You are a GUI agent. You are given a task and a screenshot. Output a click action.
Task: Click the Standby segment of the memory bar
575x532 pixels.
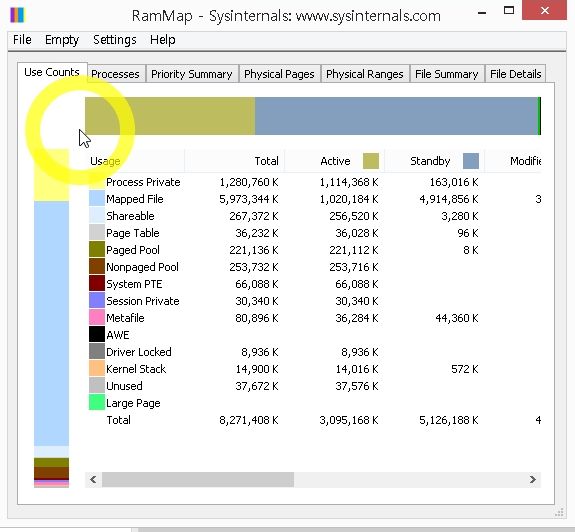[396, 116]
